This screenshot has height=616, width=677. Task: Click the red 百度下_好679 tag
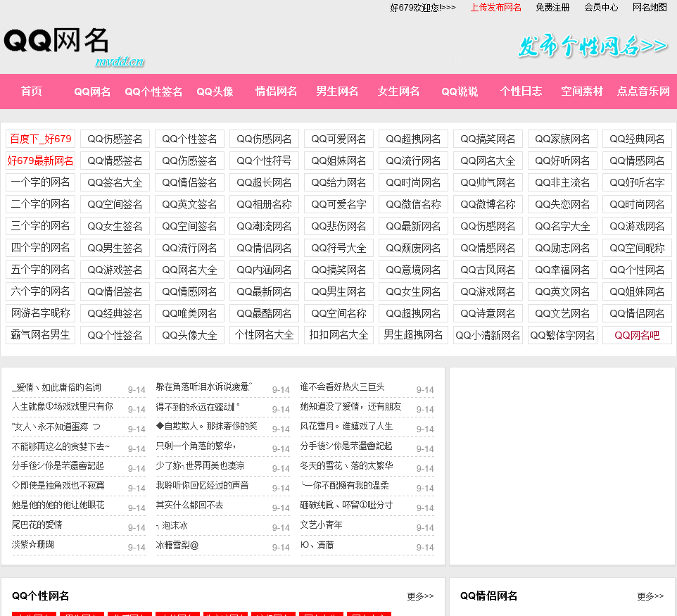pyautogui.click(x=41, y=139)
